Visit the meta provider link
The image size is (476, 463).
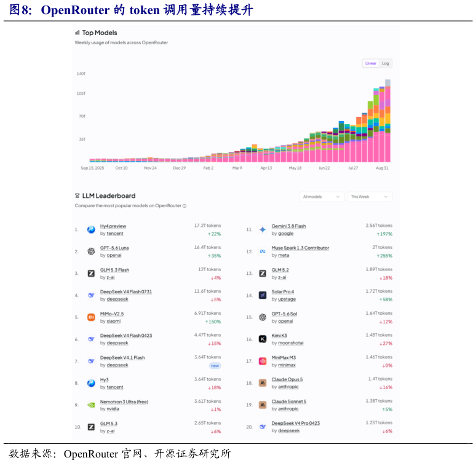284,255
